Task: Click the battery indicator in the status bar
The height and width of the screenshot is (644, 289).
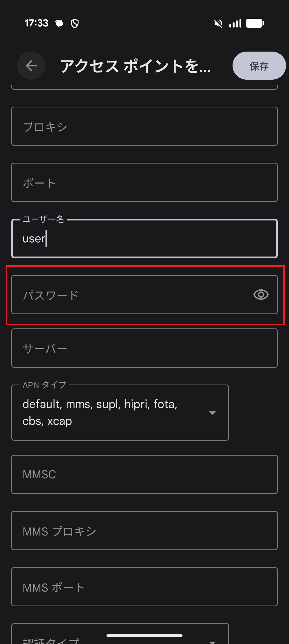Action: 255,24
